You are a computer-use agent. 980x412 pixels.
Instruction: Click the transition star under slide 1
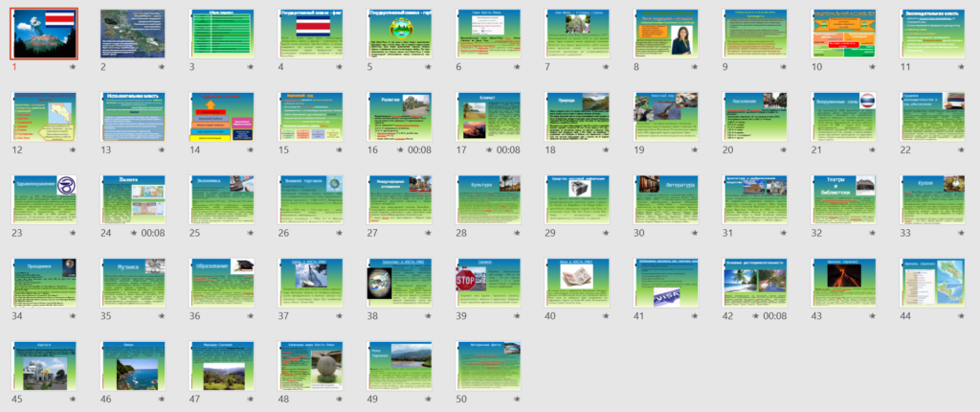73,68
